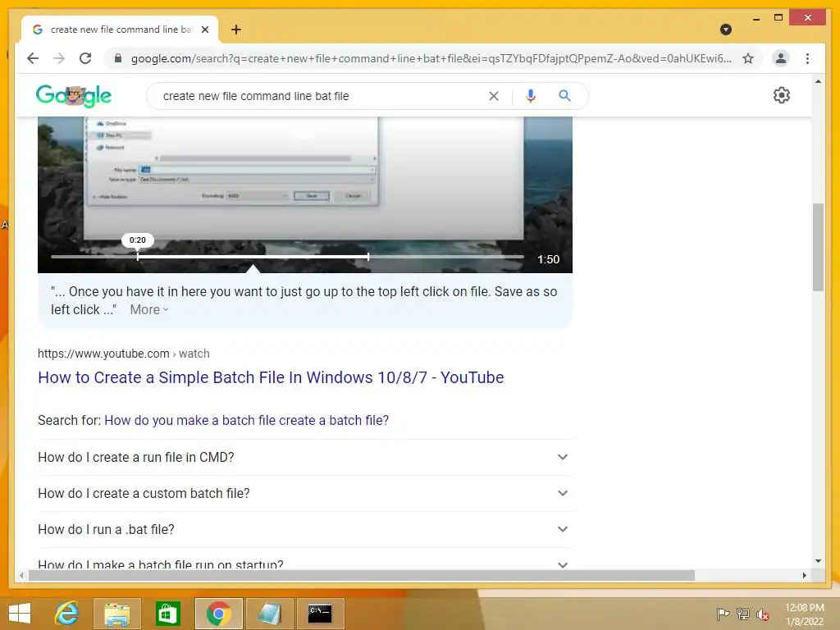Submit search with the magnifier icon
Viewport: 840px width, 630px height.
(x=564, y=96)
